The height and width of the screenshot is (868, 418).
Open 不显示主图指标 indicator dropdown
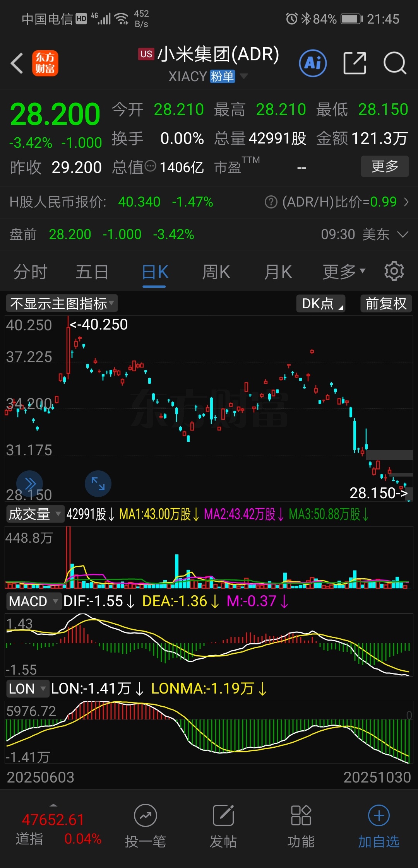[x=62, y=304]
